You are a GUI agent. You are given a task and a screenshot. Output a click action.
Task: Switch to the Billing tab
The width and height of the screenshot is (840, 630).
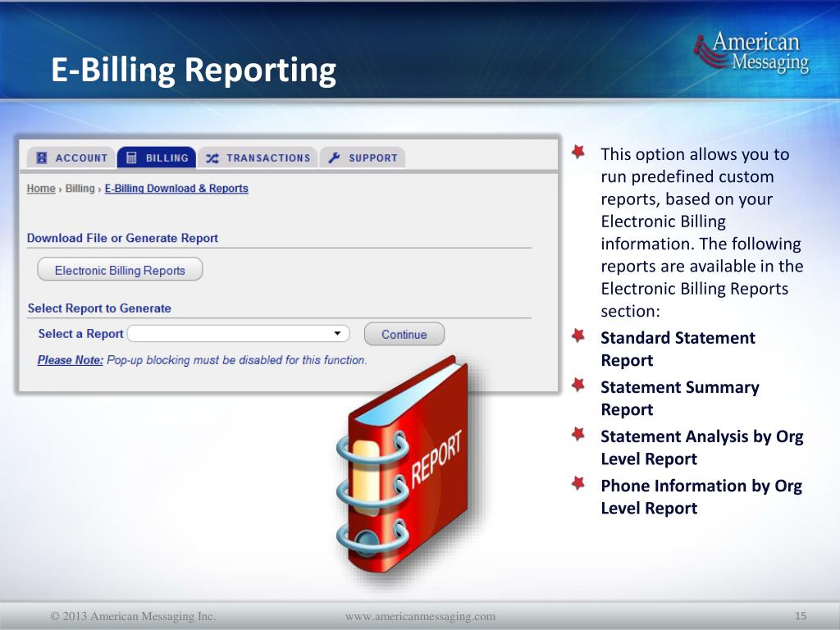(157, 158)
